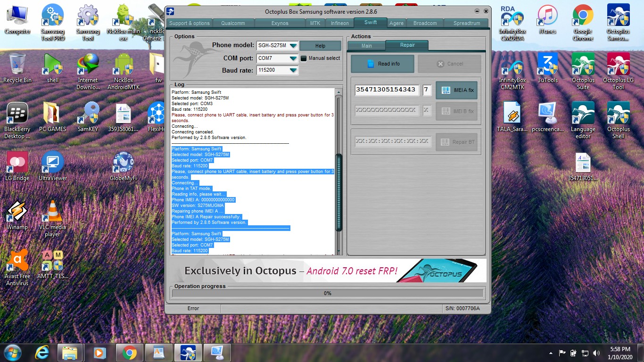
Task: Launch Octoplus Shell shortcut
Action: pos(618,121)
